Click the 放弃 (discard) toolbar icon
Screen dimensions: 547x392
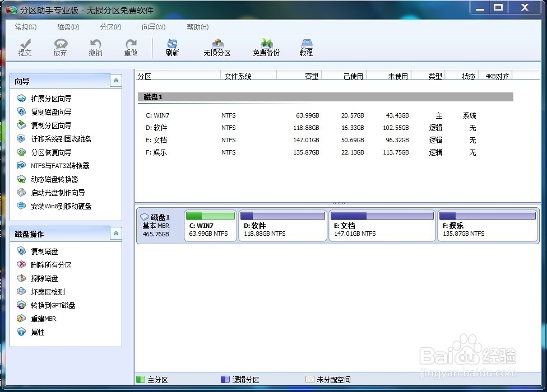coord(61,48)
